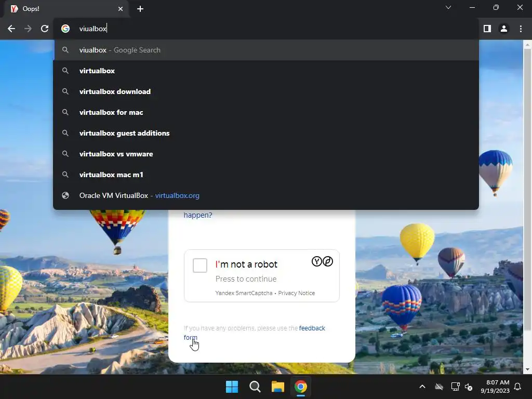The width and height of the screenshot is (532, 399).
Task: Reload the current page
Action: pos(45,29)
